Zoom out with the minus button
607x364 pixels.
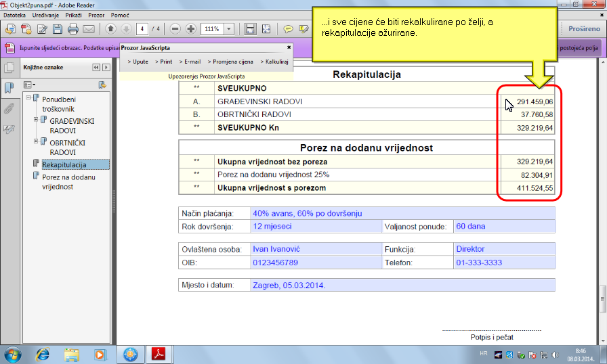click(175, 28)
